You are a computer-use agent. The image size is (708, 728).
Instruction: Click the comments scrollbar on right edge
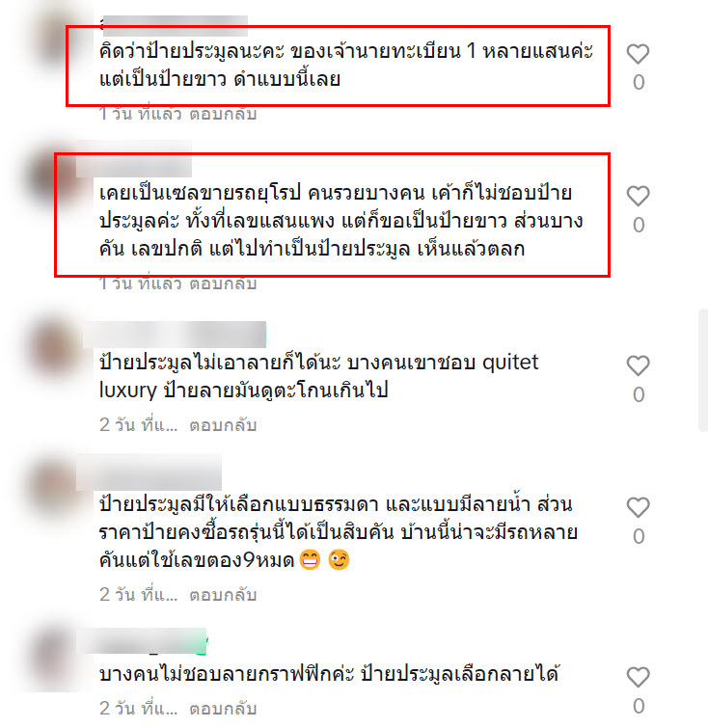click(x=703, y=370)
